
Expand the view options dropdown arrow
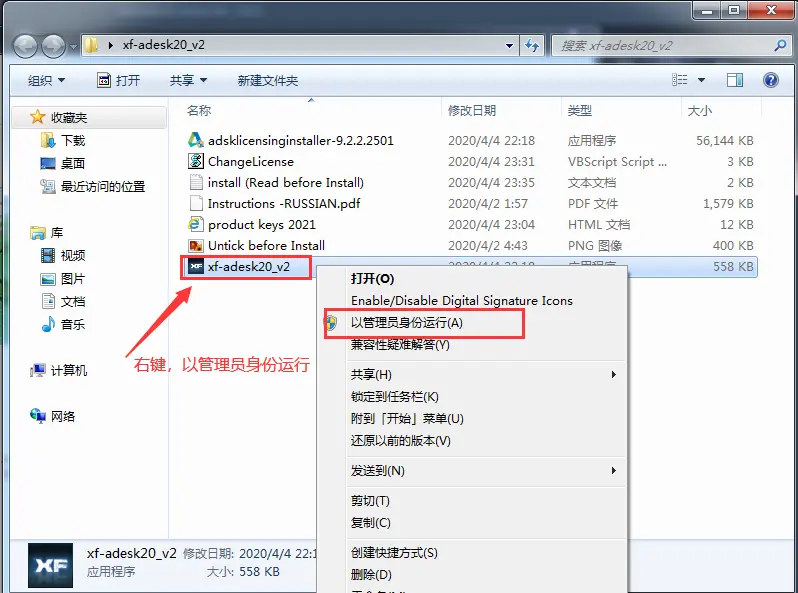701,80
